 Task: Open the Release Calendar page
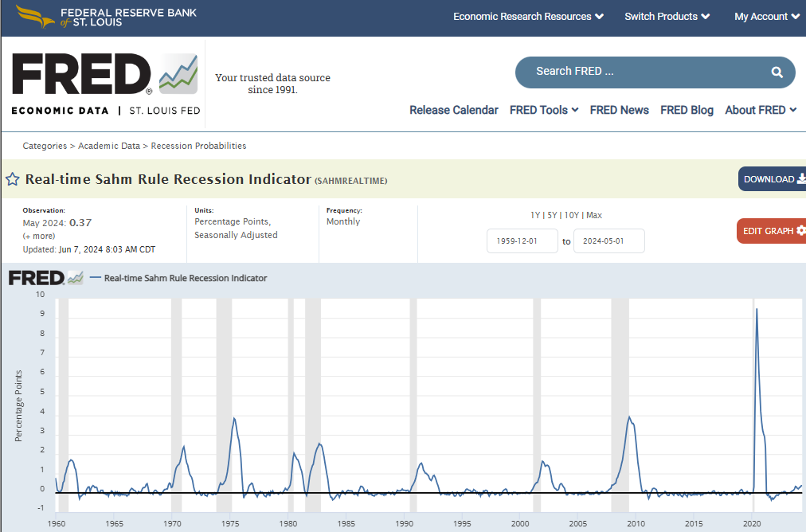tap(454, 110)
